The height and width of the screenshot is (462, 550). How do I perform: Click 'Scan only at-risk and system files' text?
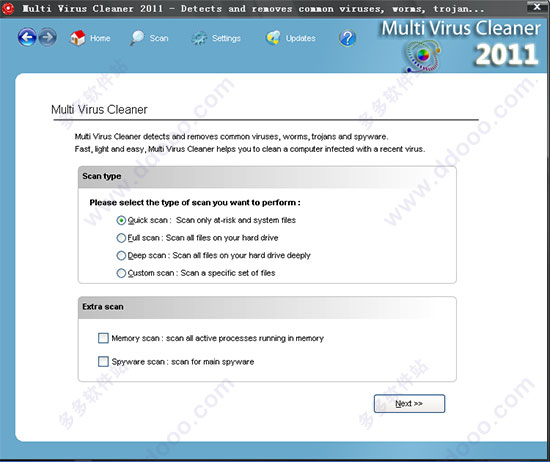tap(236, 220)
